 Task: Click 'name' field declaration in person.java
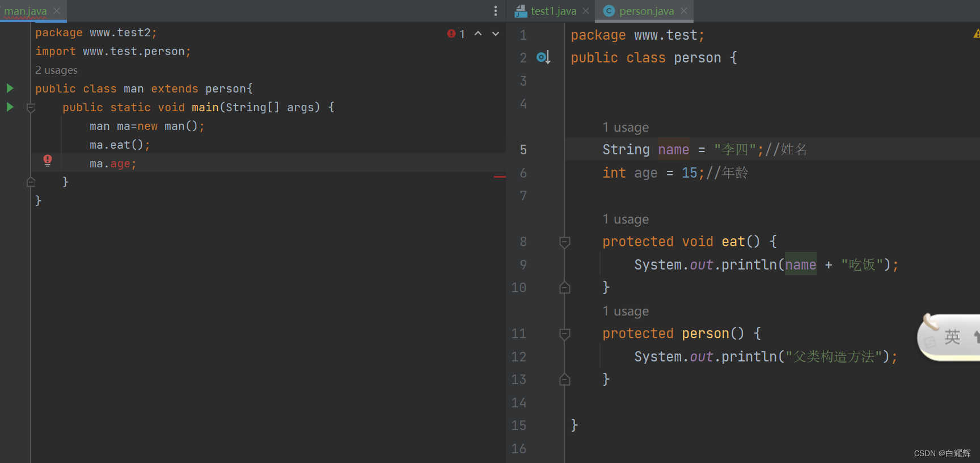click(x=673, y=150)
